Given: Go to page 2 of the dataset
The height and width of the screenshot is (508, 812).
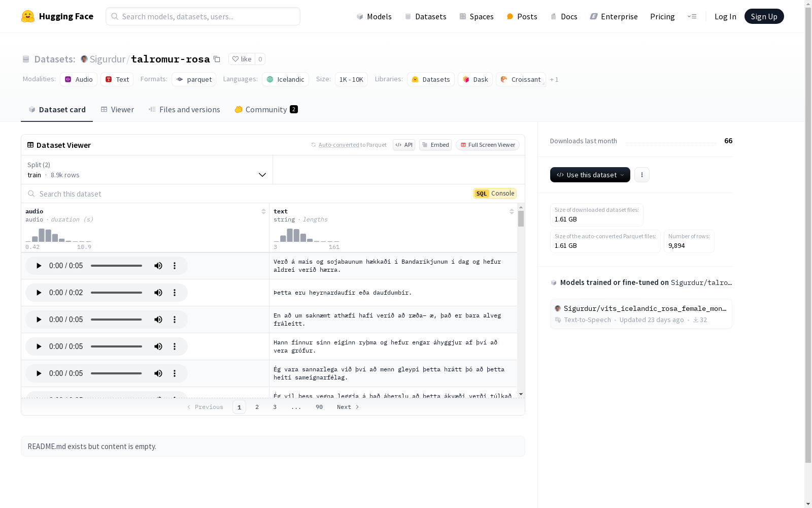Looking at the screenshot, I should point(257,407).
